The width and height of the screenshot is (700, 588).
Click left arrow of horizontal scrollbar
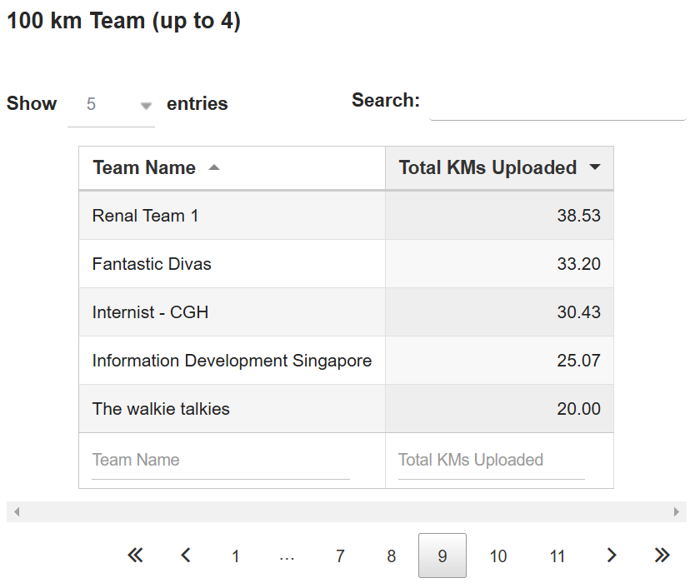click(x=17, y=511)
